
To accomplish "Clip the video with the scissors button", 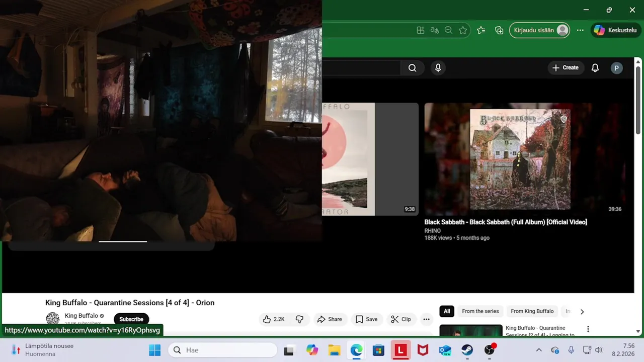I will pyautogui.click(x=401, y=319).
